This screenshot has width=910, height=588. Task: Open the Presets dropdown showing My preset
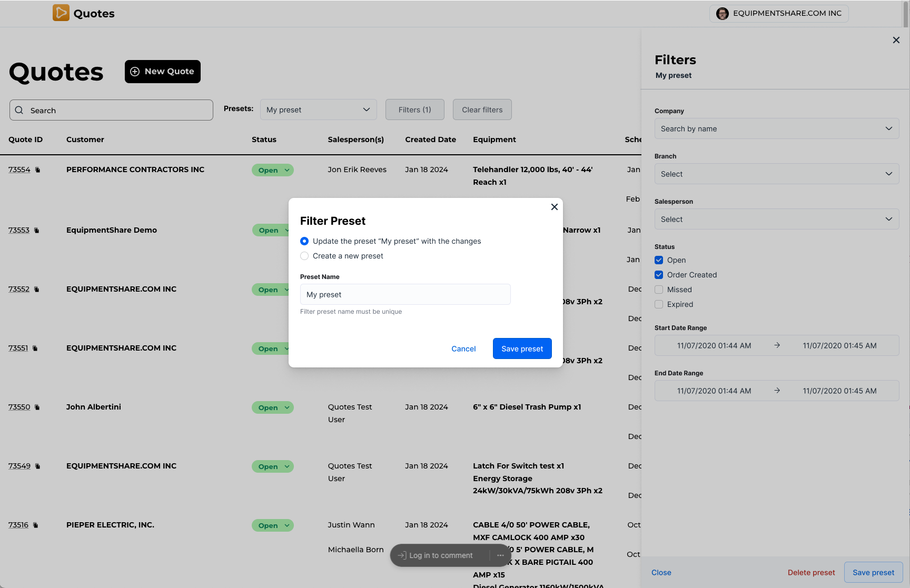(x=319, y=109)
